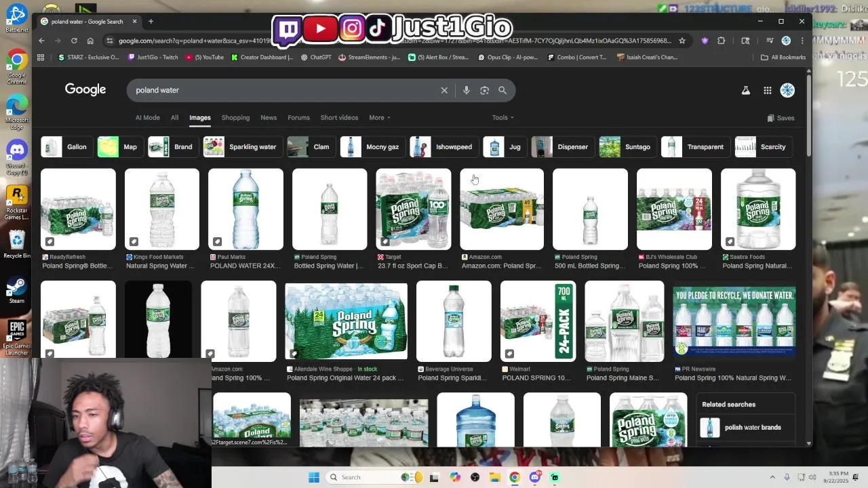Open Rockstar Games Launcher desktop icon
Viewport: 868px width, 488px height.
coord(17,203)
